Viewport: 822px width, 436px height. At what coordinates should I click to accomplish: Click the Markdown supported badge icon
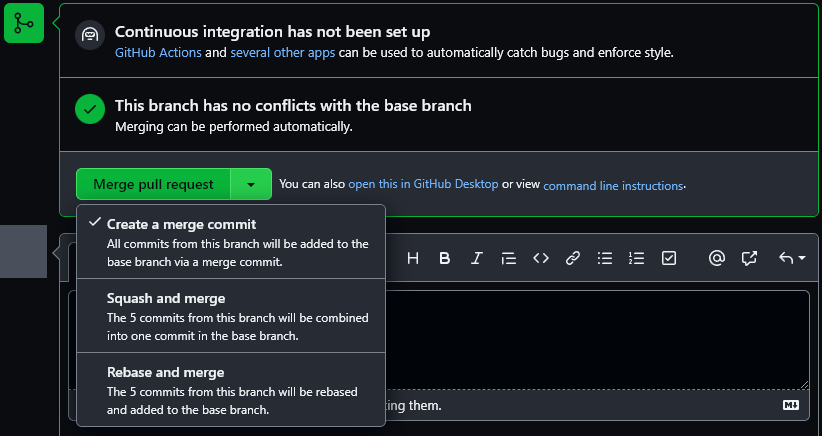click(x=791, y=405)
